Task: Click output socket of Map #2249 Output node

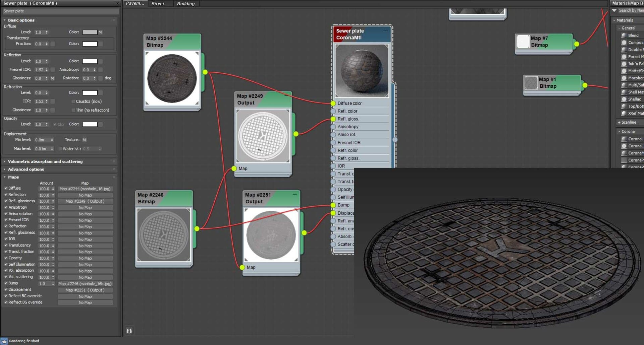Action: [296, 134]
